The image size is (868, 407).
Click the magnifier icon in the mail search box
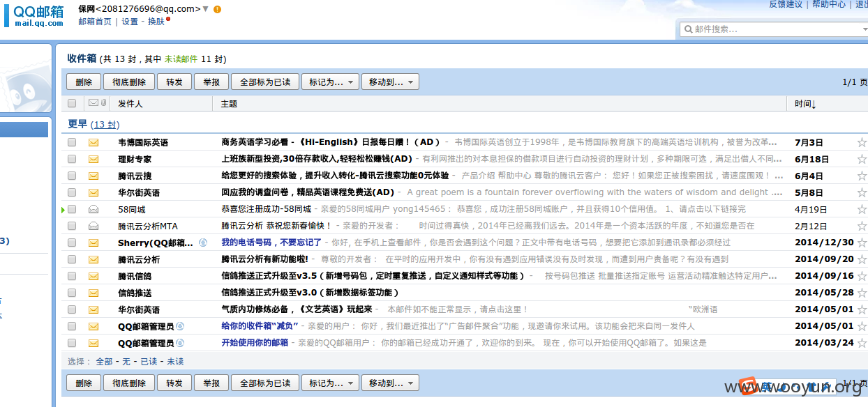click(688, 29)
